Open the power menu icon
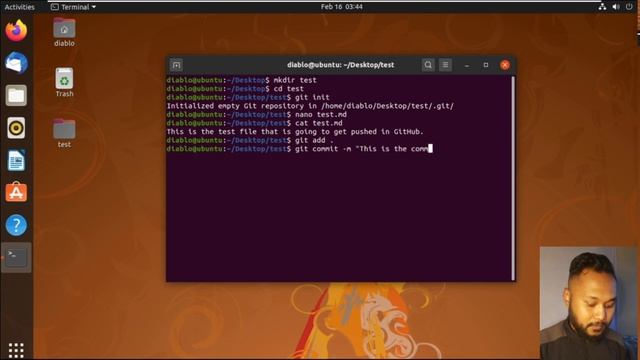The height and width of the screenshot is (360, 640). click(x=629, y=7)
